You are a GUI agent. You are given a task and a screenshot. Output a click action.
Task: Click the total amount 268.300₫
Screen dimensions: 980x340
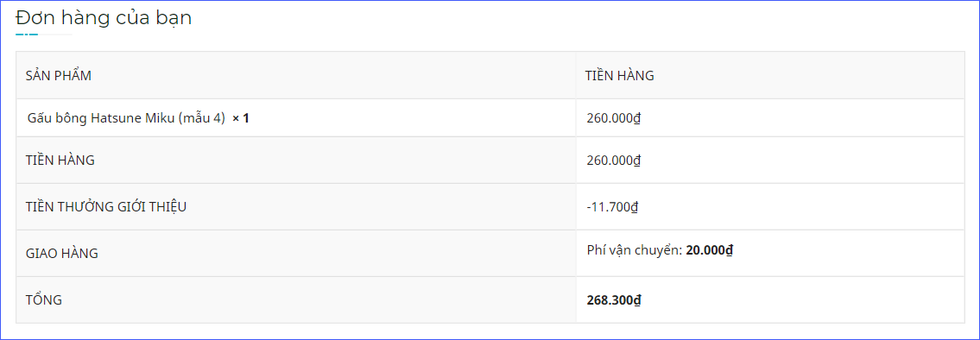tap(614, 300)
